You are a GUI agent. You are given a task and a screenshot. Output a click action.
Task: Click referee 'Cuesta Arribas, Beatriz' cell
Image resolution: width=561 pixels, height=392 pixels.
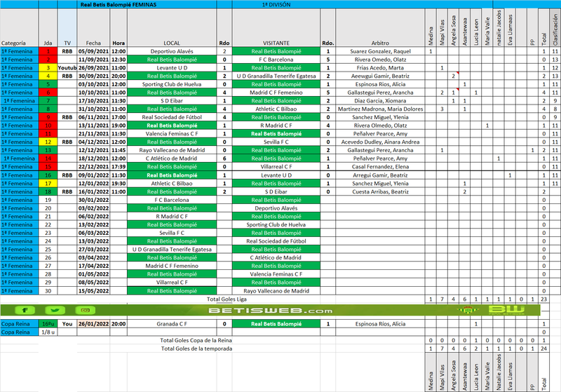click(380, 191)
